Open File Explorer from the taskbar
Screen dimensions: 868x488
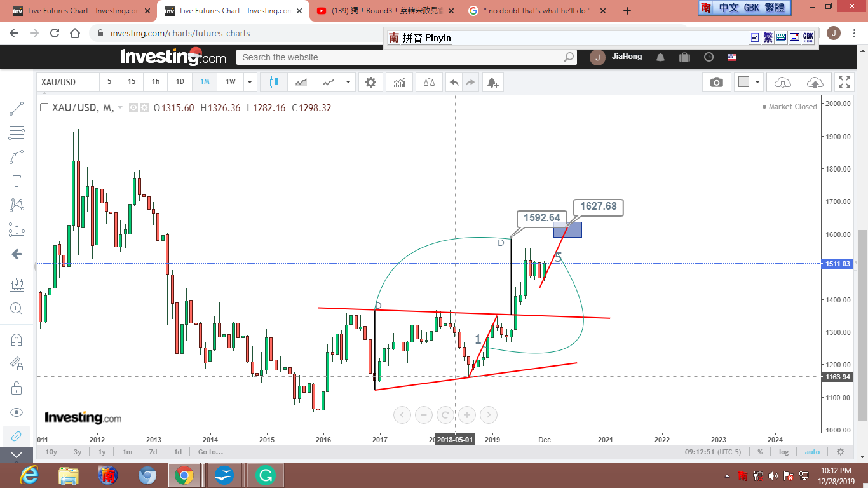(x=69, y=475)
